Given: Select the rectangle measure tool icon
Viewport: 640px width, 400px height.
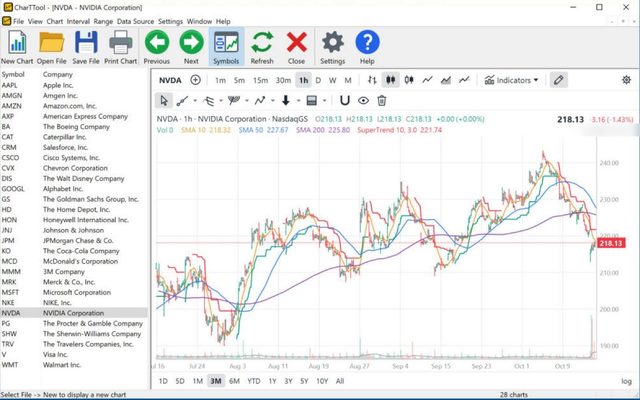Looking at the screenshot, I should tap(311, 100).
